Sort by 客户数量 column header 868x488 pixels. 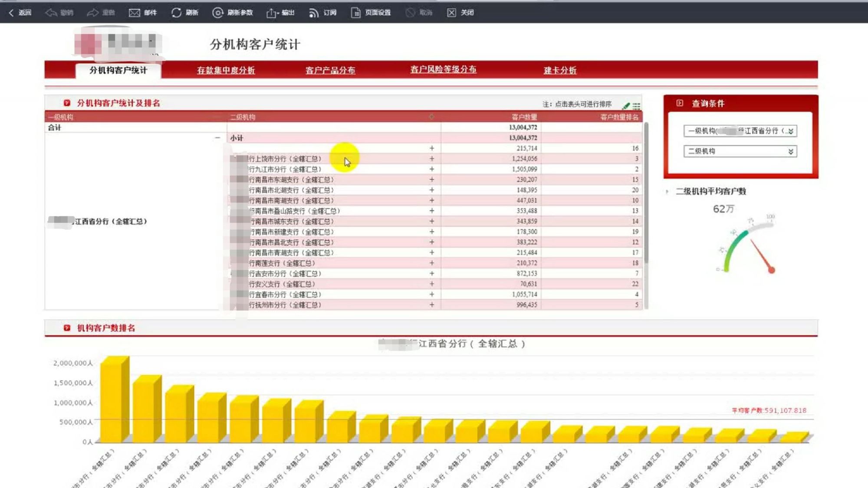[524, 117]
